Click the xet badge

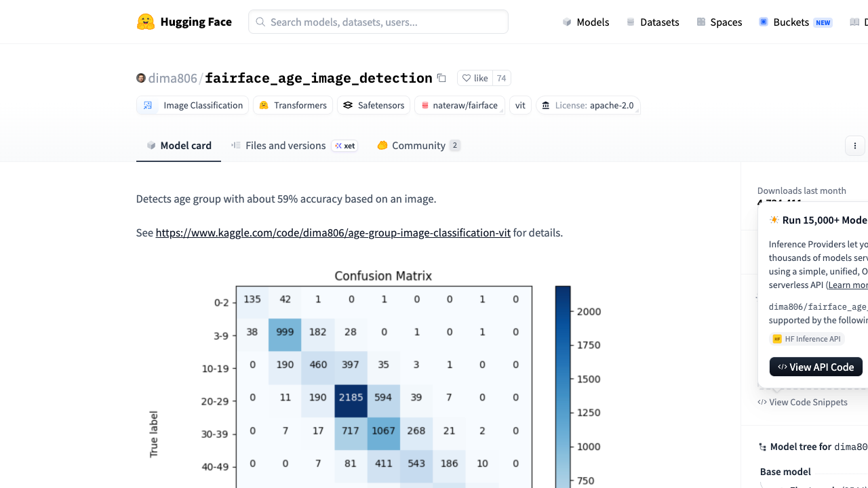pos(345,146)
